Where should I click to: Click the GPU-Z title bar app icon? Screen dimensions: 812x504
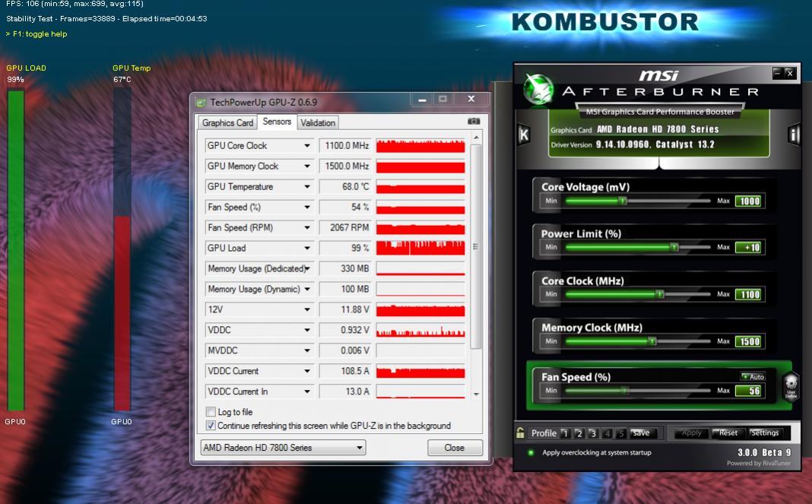(x=201, y=103)
